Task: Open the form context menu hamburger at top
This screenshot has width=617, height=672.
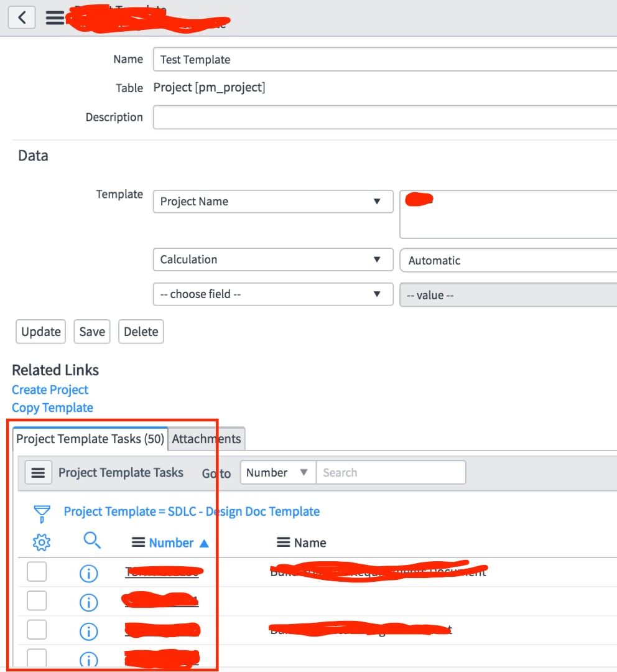Action: point(55,17)
